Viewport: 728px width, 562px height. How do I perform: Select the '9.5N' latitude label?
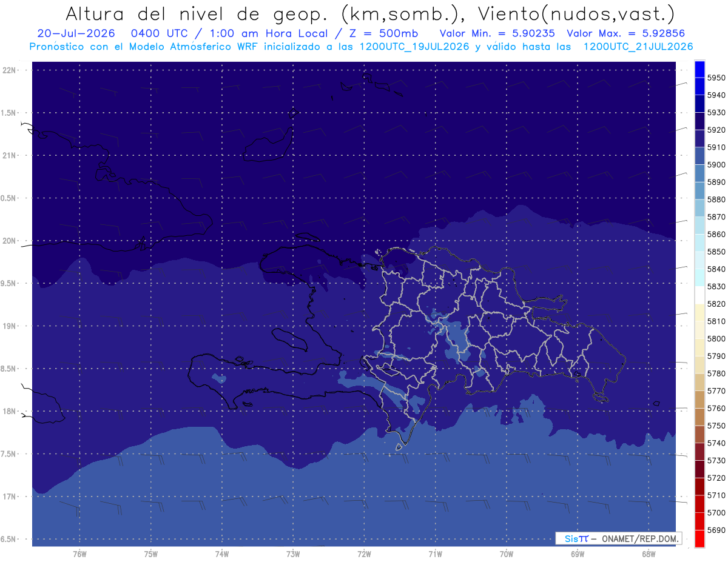pyautogui.click(x=9, y=283)
